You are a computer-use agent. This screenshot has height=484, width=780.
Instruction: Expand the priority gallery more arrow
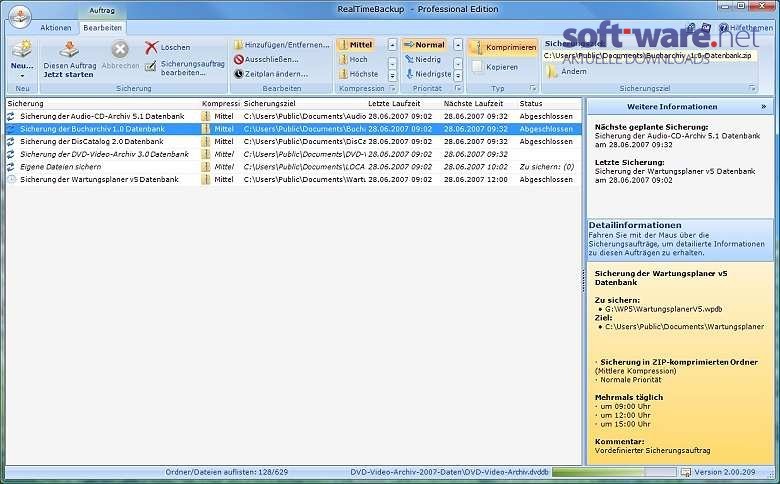[x=458, y=76]
